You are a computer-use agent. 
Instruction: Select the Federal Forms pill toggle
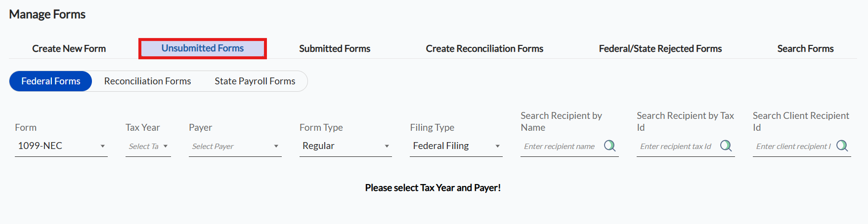click(x=50, y=81)
